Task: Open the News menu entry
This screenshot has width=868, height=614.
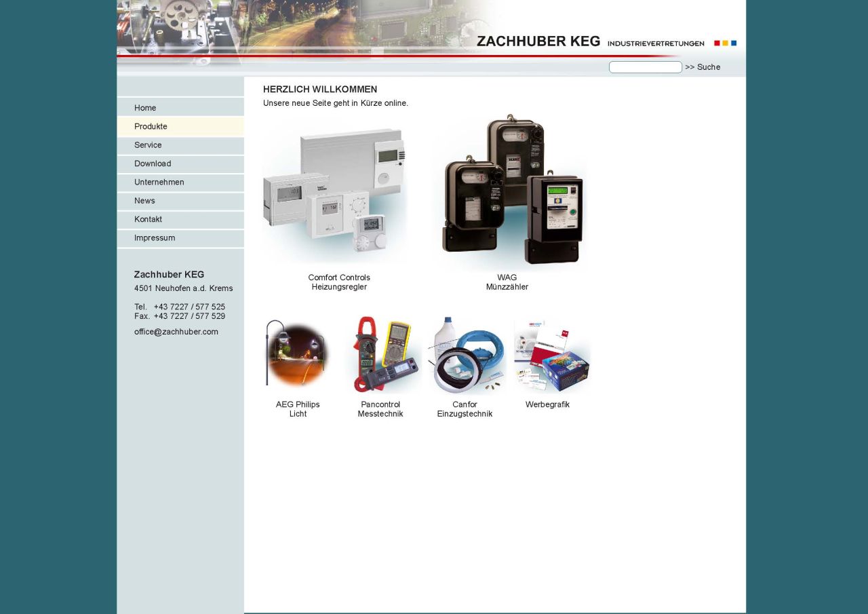Action: click(144, 201)
